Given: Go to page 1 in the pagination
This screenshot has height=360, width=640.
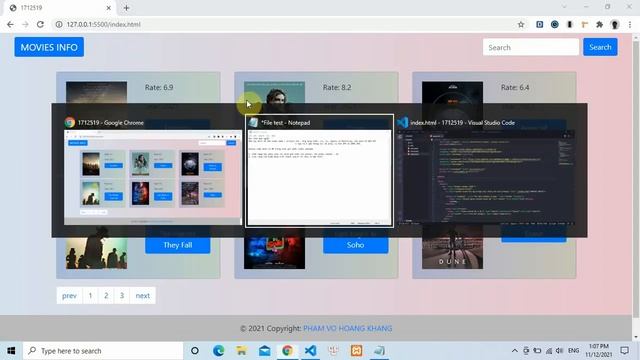Looking at the screenshot, I should click(x=90, y=296).
